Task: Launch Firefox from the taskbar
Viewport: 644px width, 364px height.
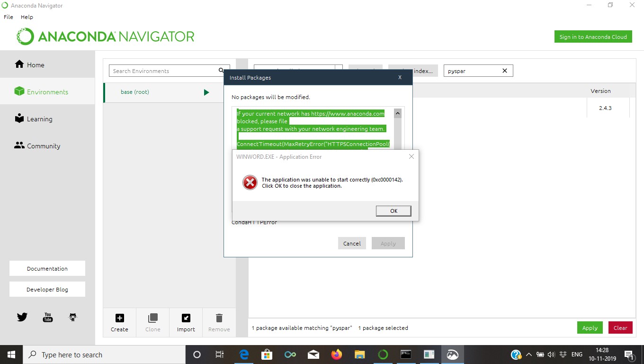Action: 336,355
